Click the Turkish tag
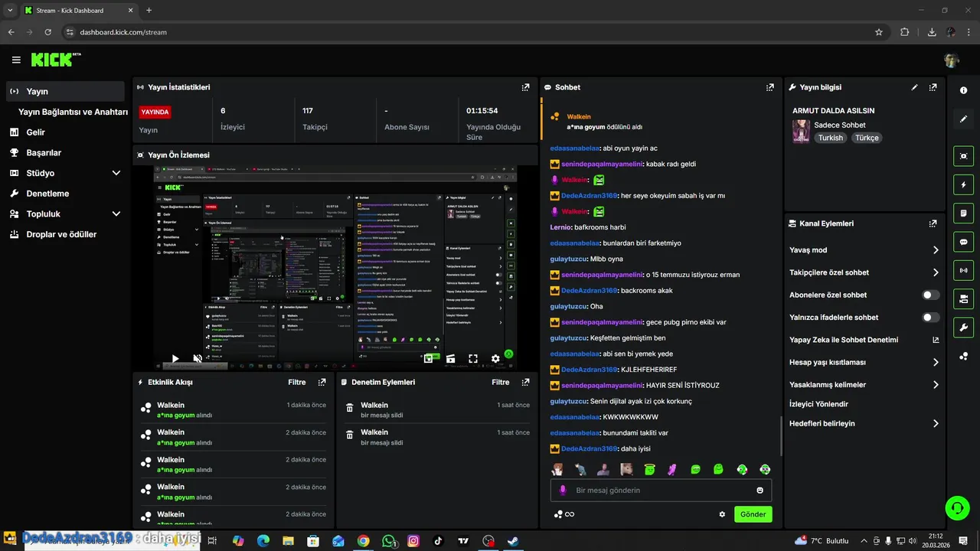The width and height of the screenshot is (980, 551). click(x=830, y=138)
